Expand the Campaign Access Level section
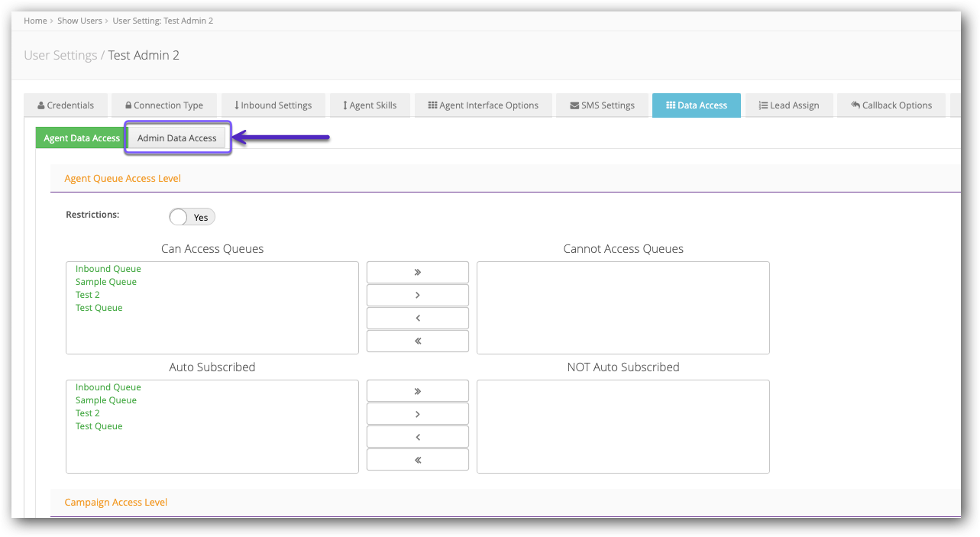The height and width of the screenshot is (537, 980). click(x=115, y=502)
